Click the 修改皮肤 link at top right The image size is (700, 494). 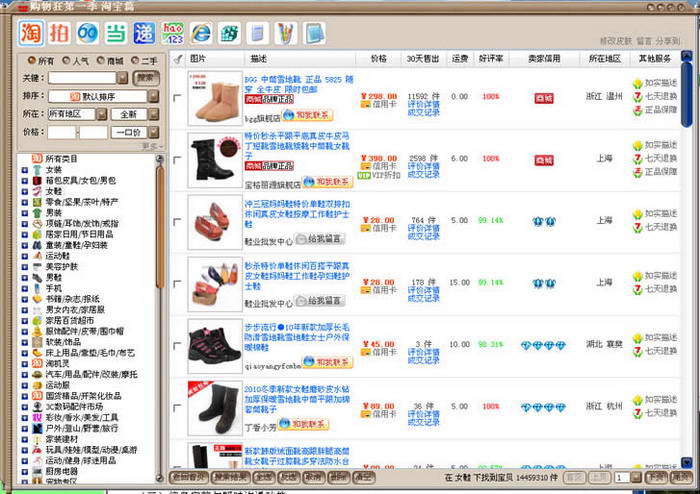(616, 41)
